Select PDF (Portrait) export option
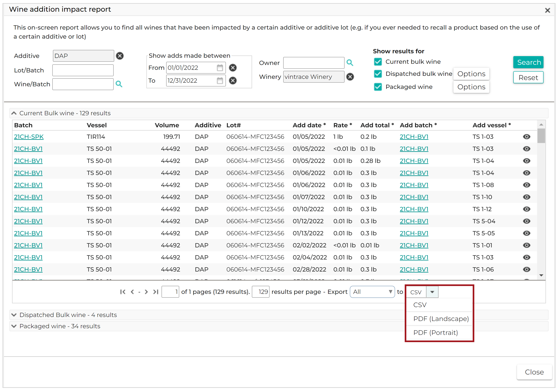560x392 pixels. (x=435, y=333)
